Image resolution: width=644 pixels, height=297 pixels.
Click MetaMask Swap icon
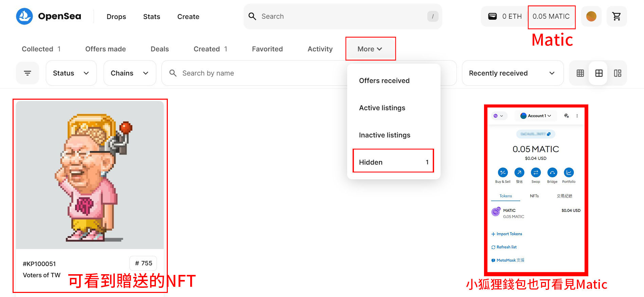pos(536,172)
